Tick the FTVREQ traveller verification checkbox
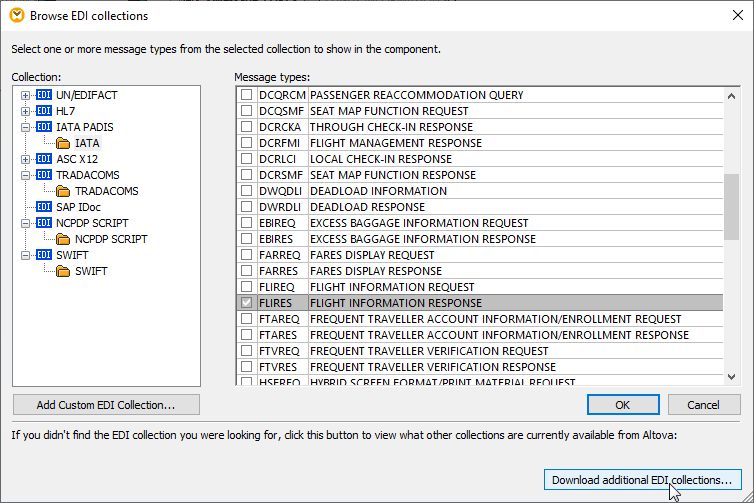The width and height of the screenshot is (754, 503). click(246, 351)
